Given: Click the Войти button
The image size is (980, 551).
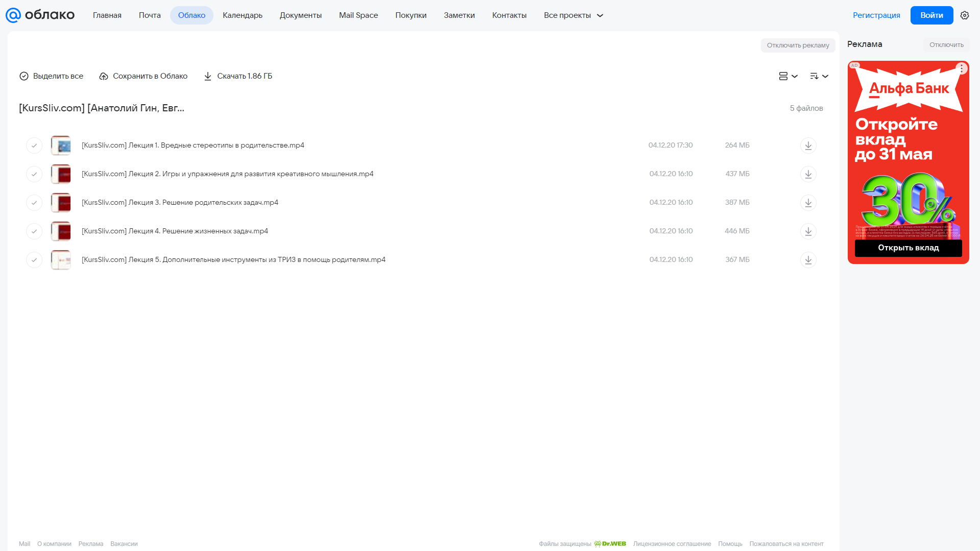Looking at the screenshot, I should point(931,15).
